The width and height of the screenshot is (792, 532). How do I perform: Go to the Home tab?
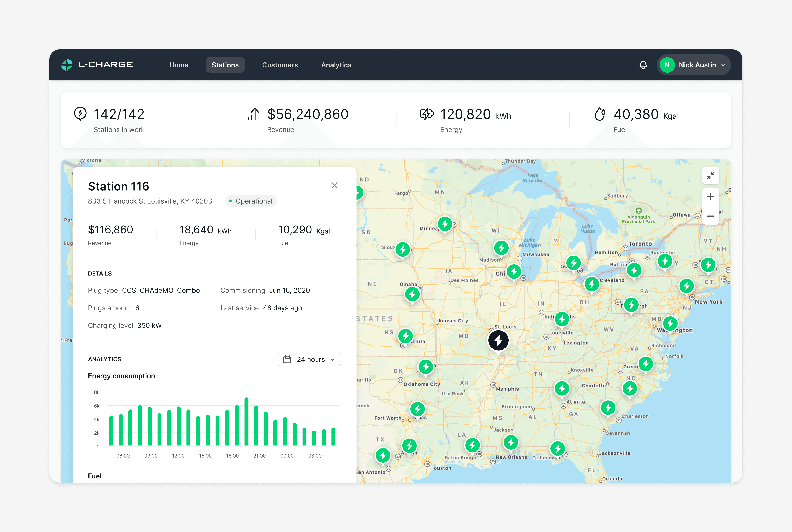coord(178,65)
